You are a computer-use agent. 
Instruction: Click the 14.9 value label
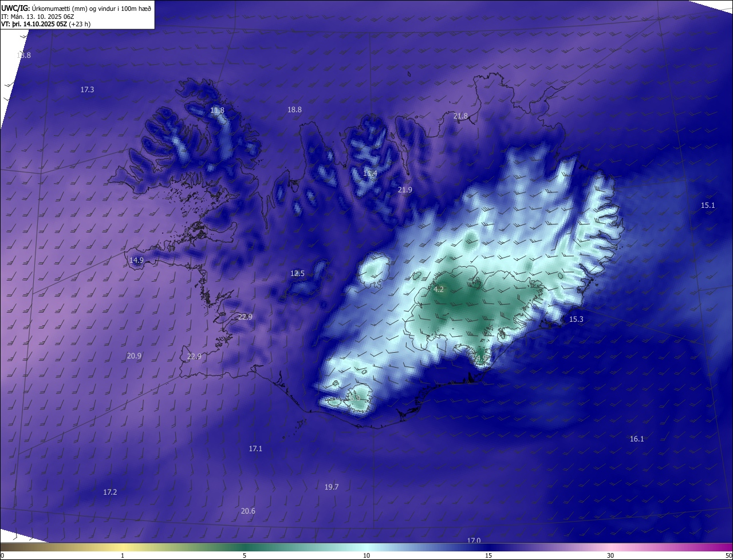(x=136, y=261)
